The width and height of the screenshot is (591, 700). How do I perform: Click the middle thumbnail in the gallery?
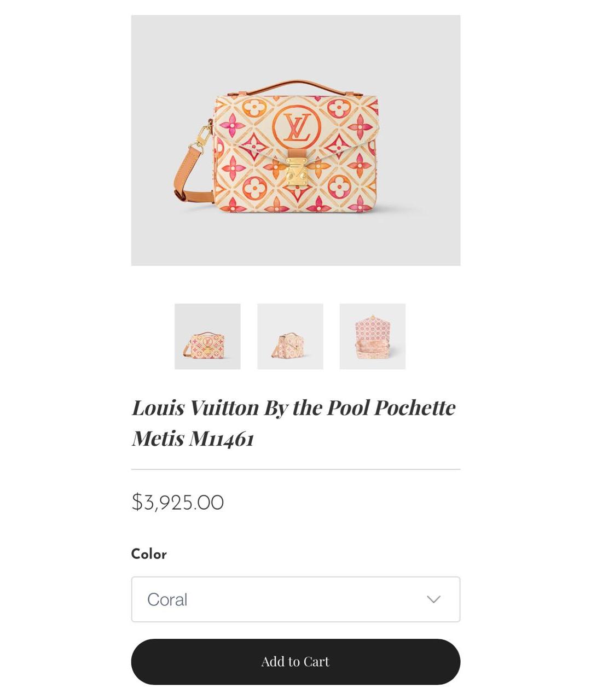289,336
